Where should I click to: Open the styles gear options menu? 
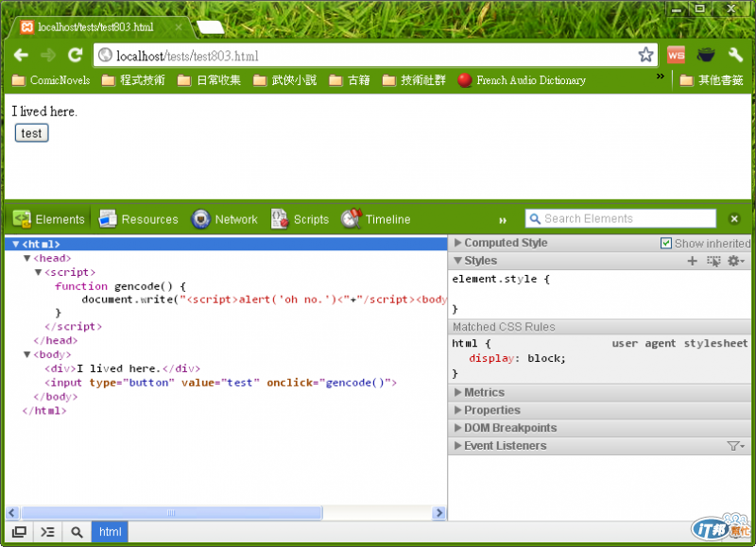click(736, 261)
